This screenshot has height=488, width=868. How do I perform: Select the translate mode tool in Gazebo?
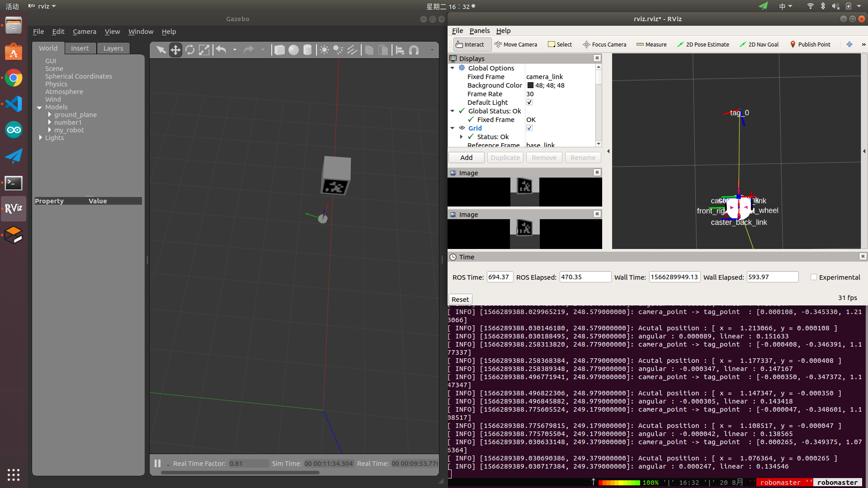click(x=175, y=50)
